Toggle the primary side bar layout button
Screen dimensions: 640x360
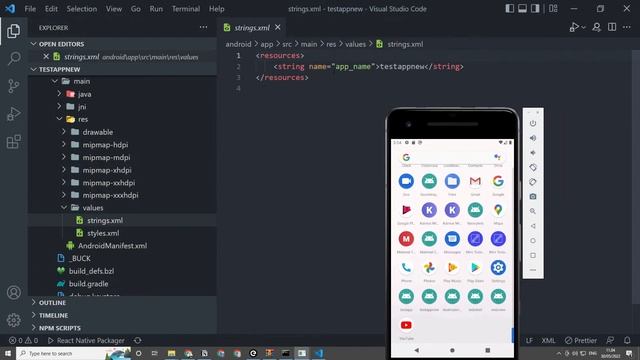(x=509, y=9)
